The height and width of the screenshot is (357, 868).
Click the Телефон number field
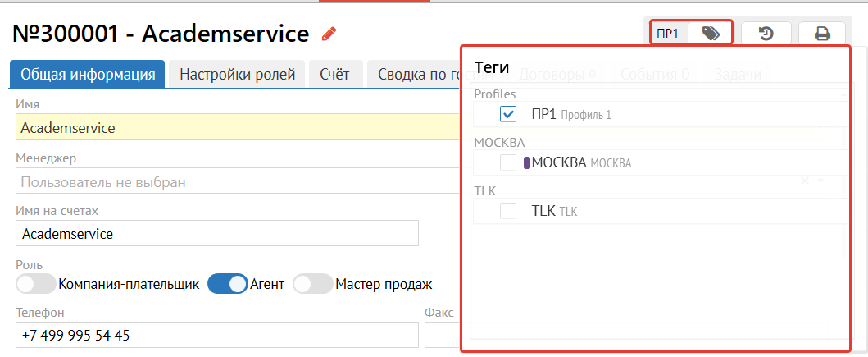(x=216, y=335)
